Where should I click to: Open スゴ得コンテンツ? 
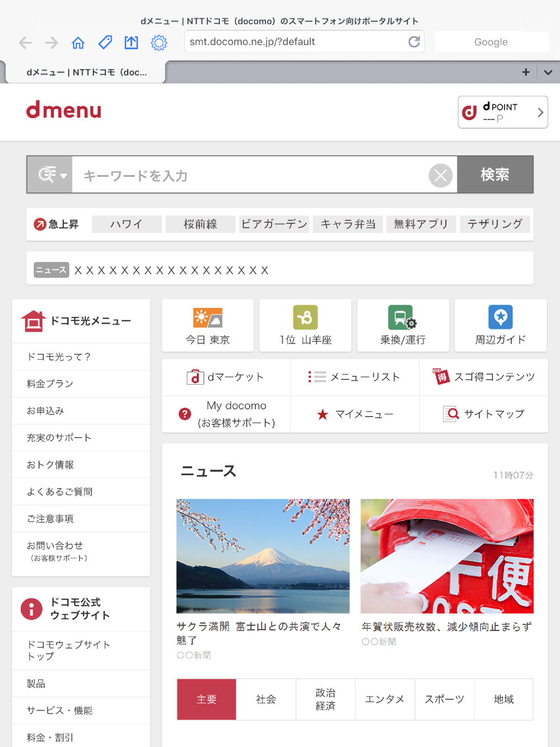click(484, 377)
